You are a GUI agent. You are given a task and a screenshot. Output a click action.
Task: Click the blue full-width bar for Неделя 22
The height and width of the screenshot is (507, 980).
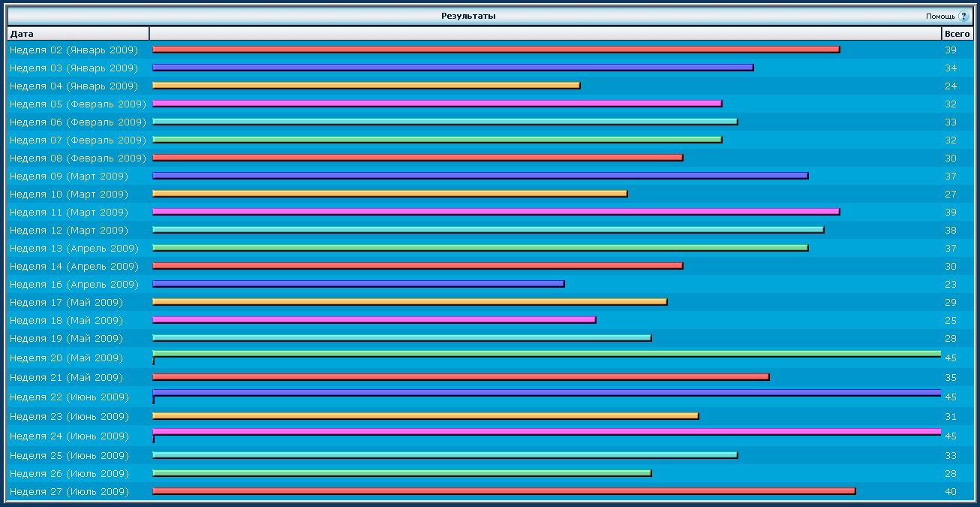[546, 393]
